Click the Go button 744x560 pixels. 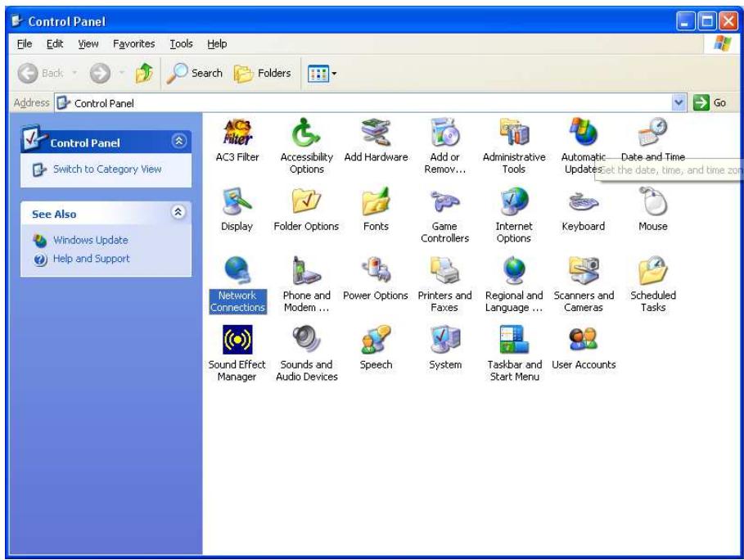[x=710, y=102]
